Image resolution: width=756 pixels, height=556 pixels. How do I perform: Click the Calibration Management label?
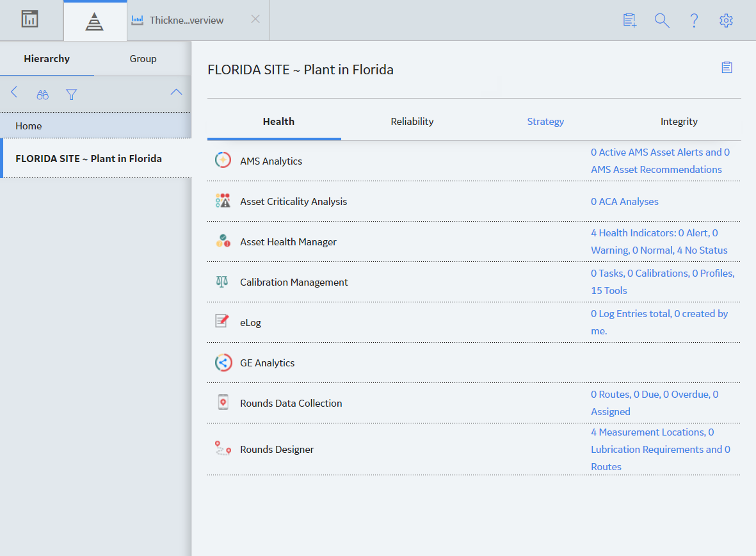click(x=294, y=282)
